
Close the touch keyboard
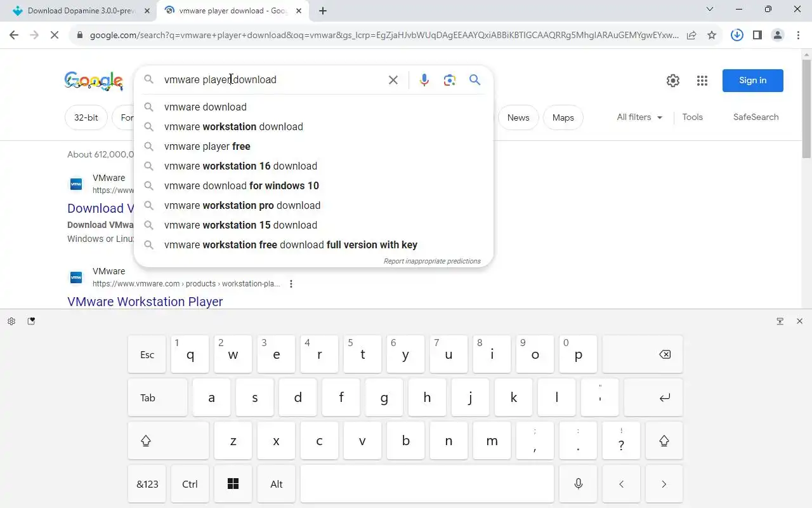[799, 321]
